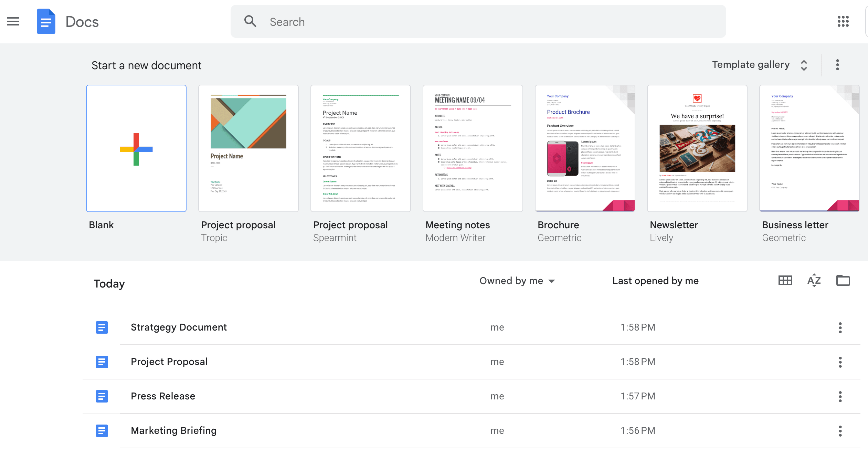Open the Project Proposal document
The width and height of the screenshot is (868, 449).
click(x=169, y=362)
